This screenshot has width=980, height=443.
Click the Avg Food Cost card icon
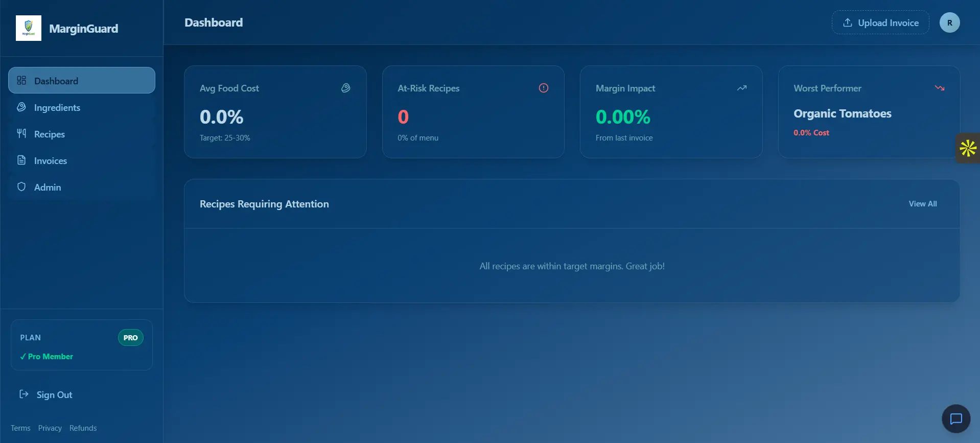[x=346, y=88]
